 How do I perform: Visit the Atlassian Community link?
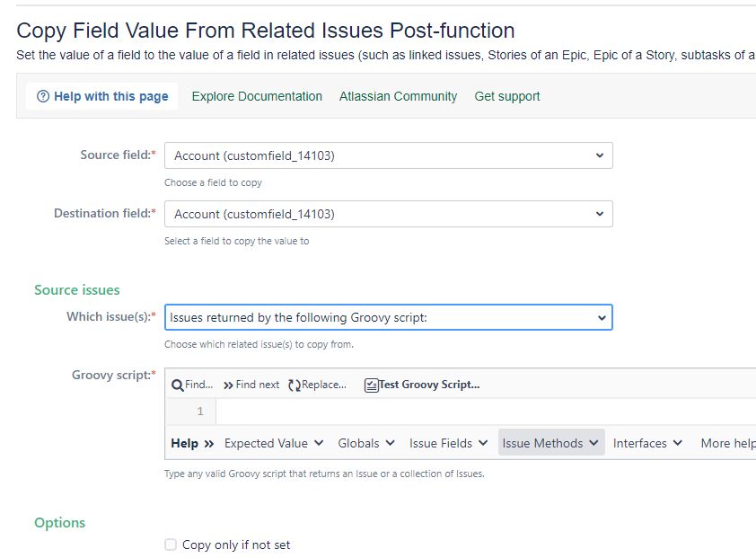(x=399, y=96)
